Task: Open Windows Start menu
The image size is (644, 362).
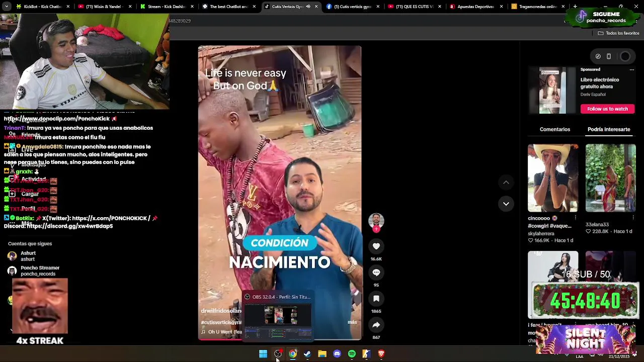Action: click(x=263, y=354)
